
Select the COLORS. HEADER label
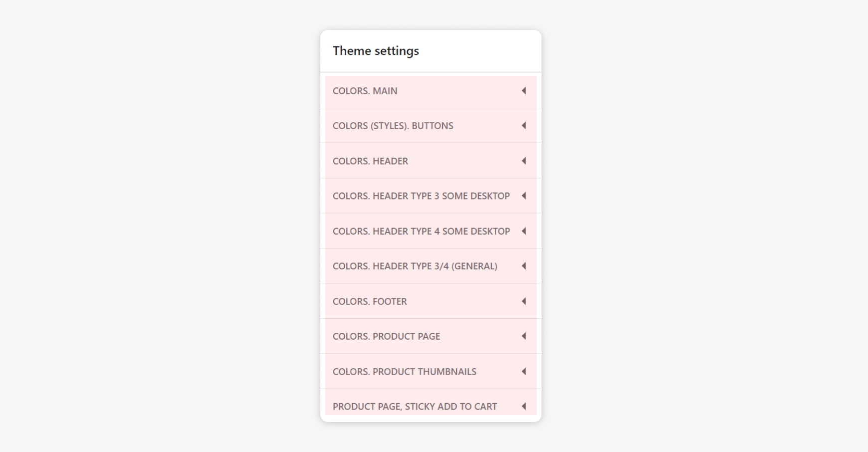tap(370, 161)
